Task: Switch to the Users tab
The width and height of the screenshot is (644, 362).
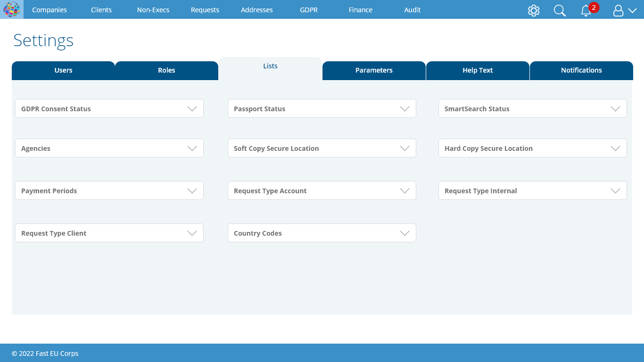Action: pyautogui.click(x=63, y=71)
